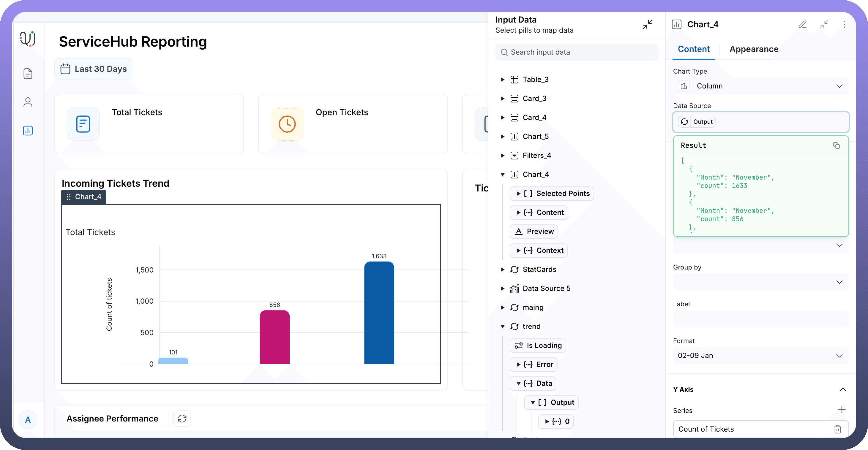Click the user profile icon in sidebar
The image size is (868, 450).
tap(28, 102)
